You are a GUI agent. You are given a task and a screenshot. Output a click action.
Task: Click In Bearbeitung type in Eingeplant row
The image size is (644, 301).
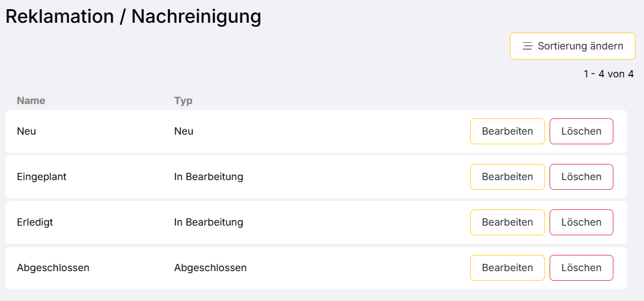(208, 177)
